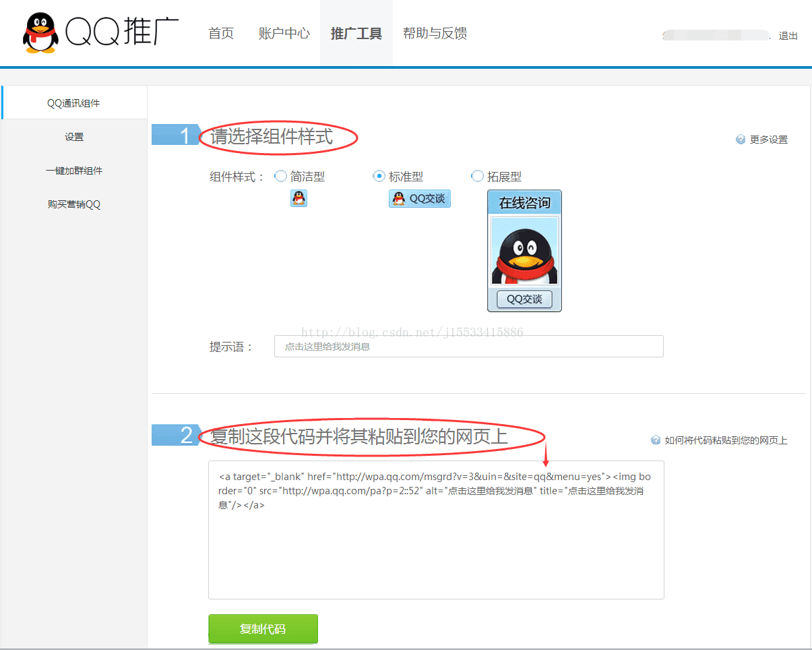812x650 pixels.
Task: Open the 推广工具 tab
Action: point(356,33)
